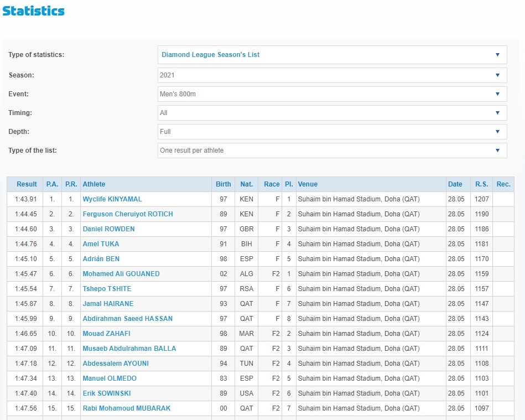525x420 pixels.
Task: Expand the Season 2021 dropdown
Action: (x=332, y=75)
